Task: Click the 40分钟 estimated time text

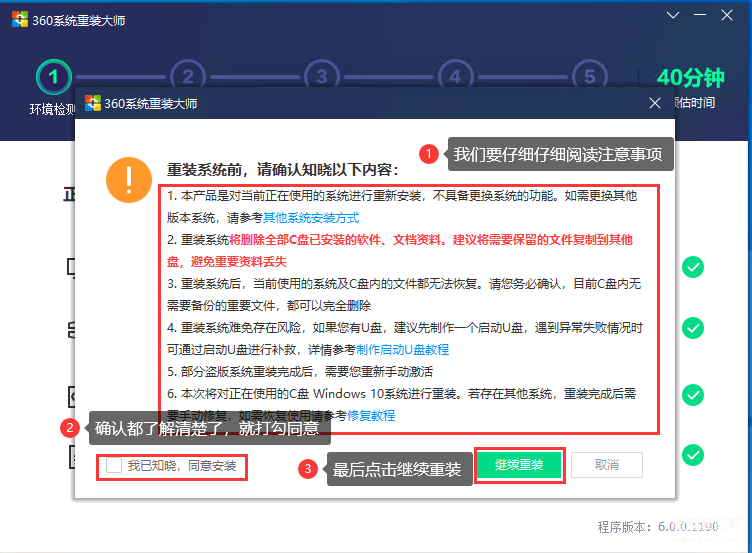Action: pos(691,78)
